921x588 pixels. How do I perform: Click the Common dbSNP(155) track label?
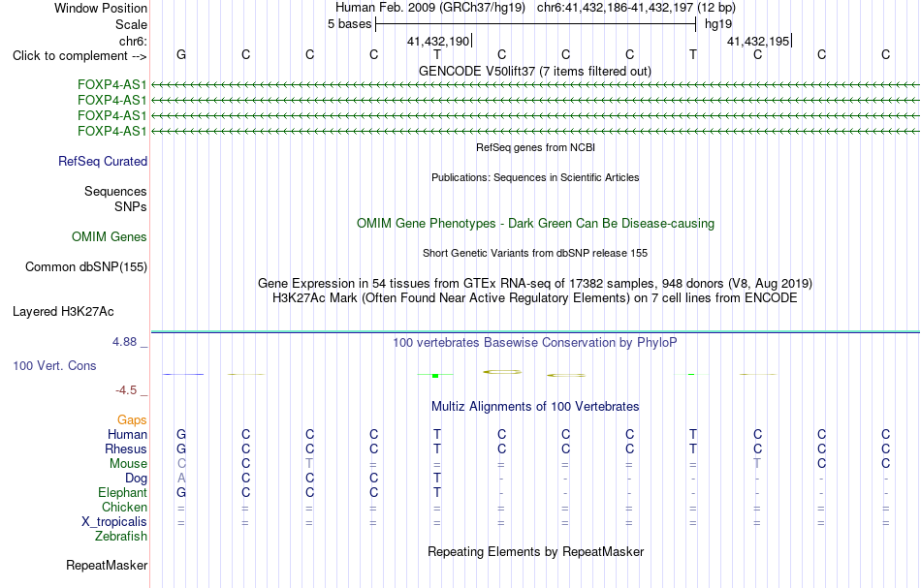pos(86,267)
